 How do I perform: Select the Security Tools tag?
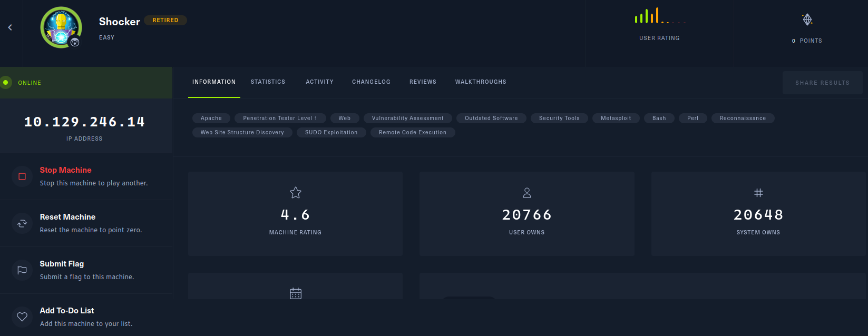pos(559,118)
